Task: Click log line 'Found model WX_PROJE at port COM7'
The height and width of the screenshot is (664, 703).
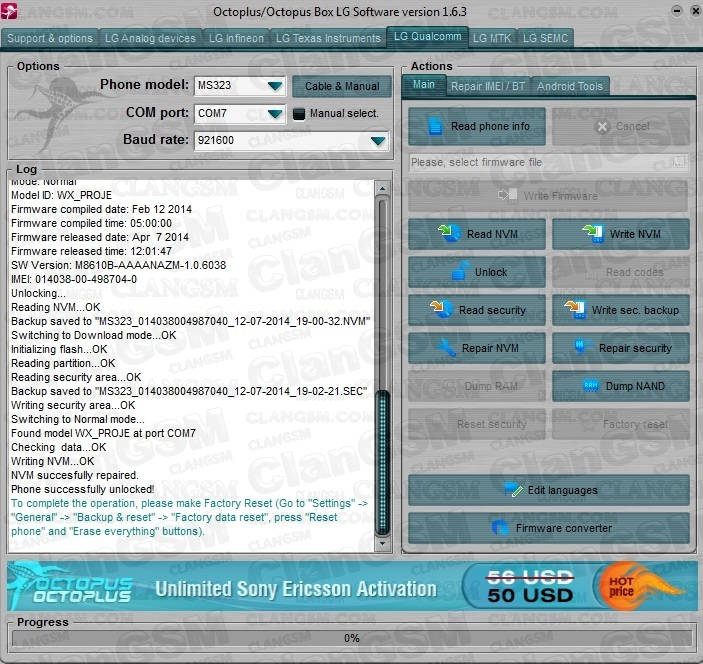Action: click(103, 433)
